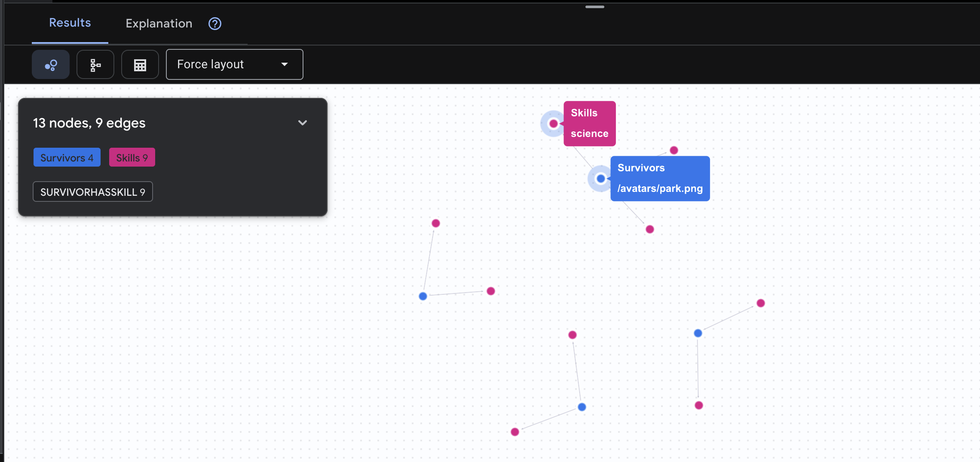
Task: Select the Skills science node
Action: coord(554,124)
